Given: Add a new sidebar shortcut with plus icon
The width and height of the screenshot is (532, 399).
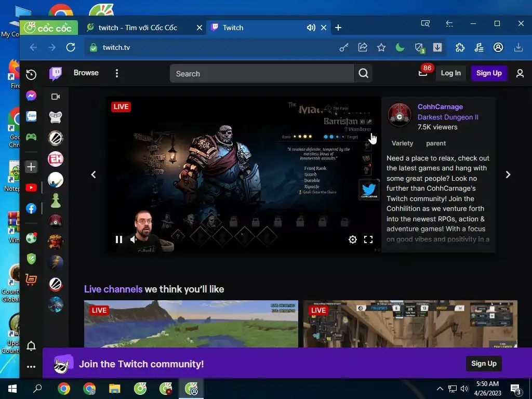Looking at the screenshot, I should (x=31, y=167).
